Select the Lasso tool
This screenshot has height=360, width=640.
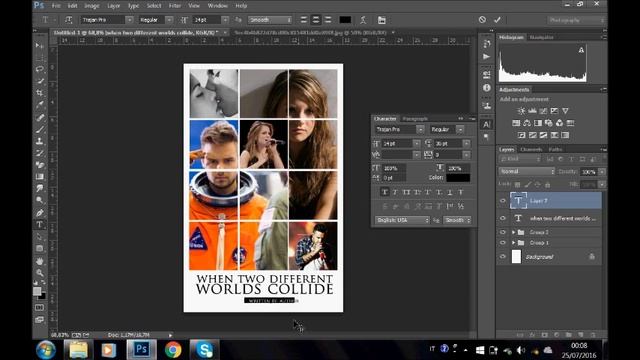pos(39,69)
